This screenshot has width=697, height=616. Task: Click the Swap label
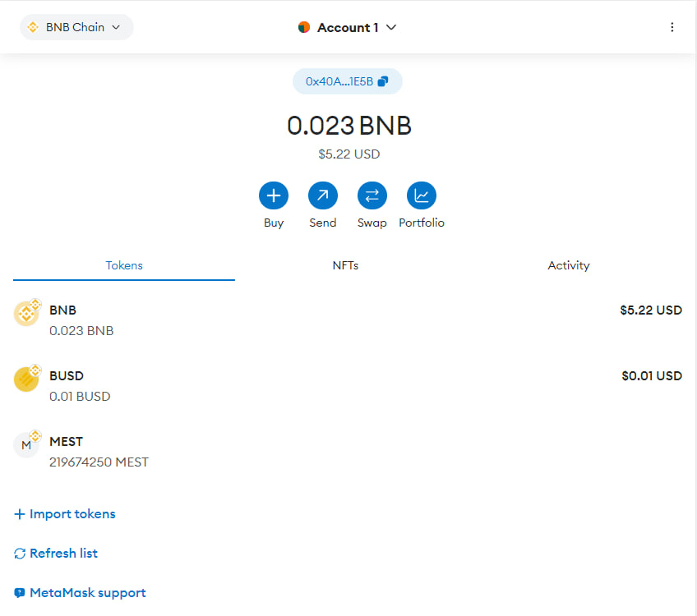372,223
